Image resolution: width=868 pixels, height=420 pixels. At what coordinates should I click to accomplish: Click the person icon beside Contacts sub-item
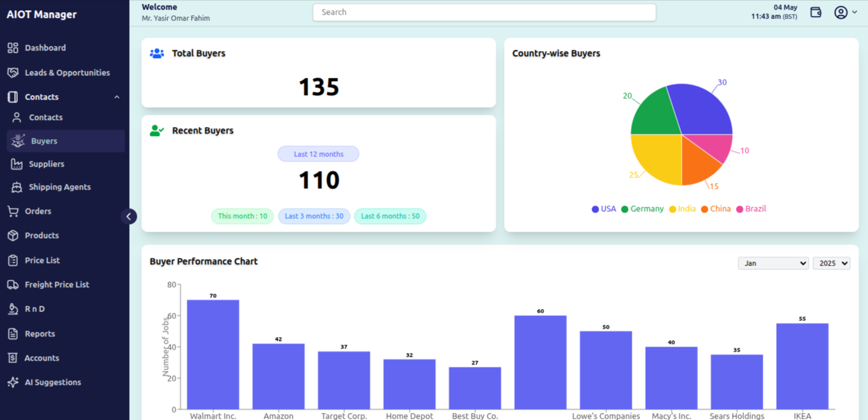[x=17, y=117]
